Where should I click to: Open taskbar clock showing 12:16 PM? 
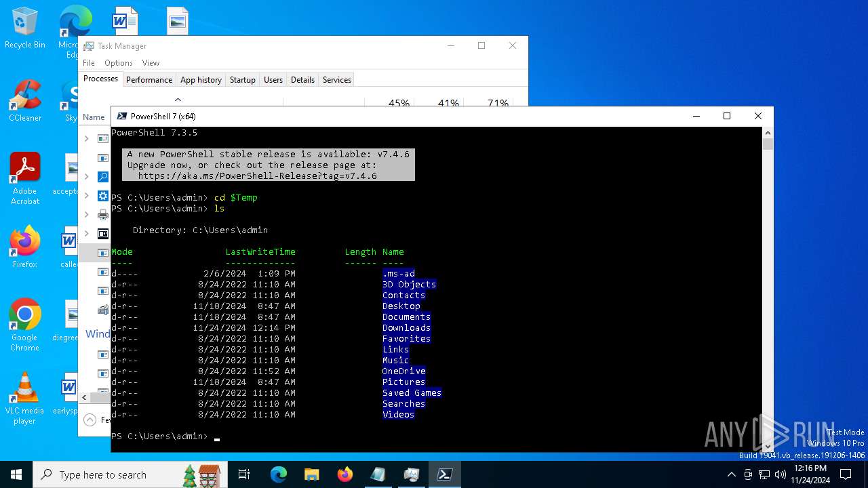point(810,474)
